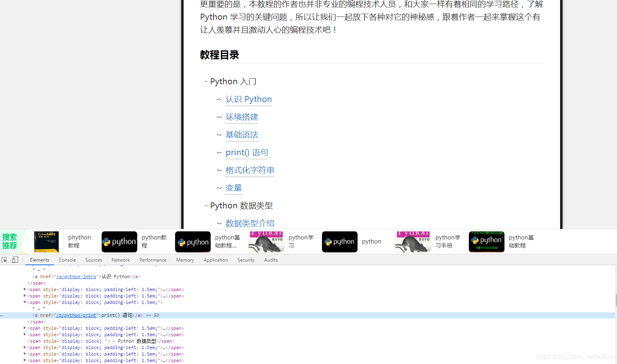Click the Python基础教程 book cover thumbnail
The image size is (617, 364).
[46, 242]
